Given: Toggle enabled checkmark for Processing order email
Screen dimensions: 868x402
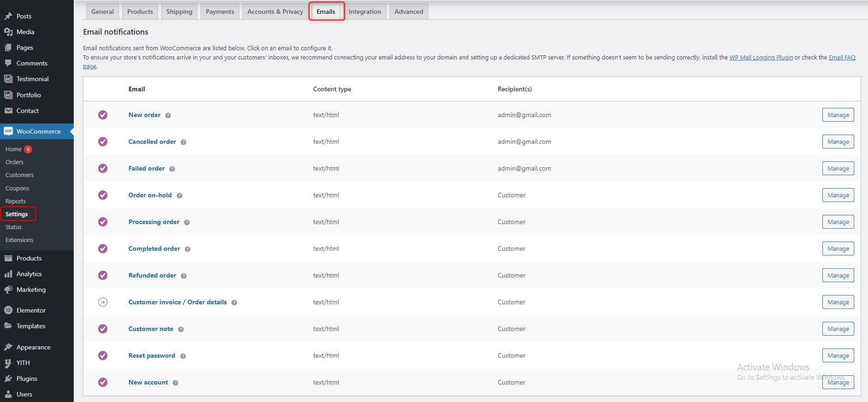Looking at the screenshot, I should click(103, 222).
